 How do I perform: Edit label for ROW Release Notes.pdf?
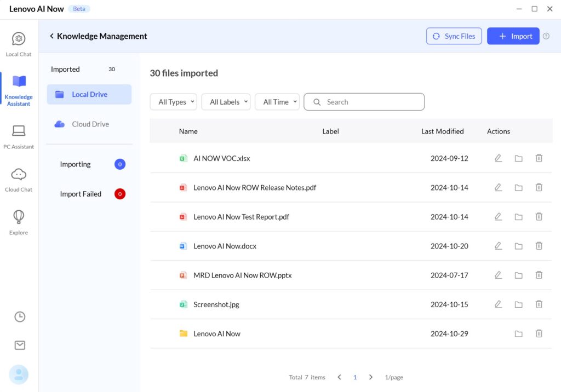tap(498, 187)
